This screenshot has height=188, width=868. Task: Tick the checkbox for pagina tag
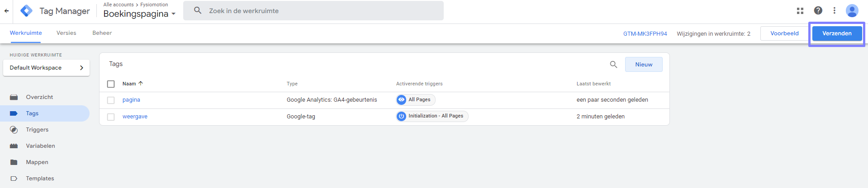pyautogui.click(x=111, y=100)
